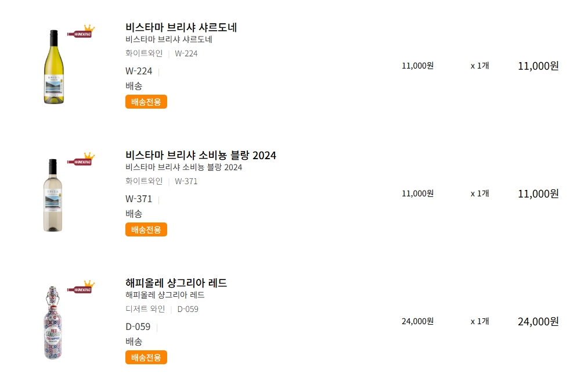The height and width of the screenshot is (384, 588).
Task: Select the 화이트와인 category label for the Chardonnay
Action: (x=144, y=53)
